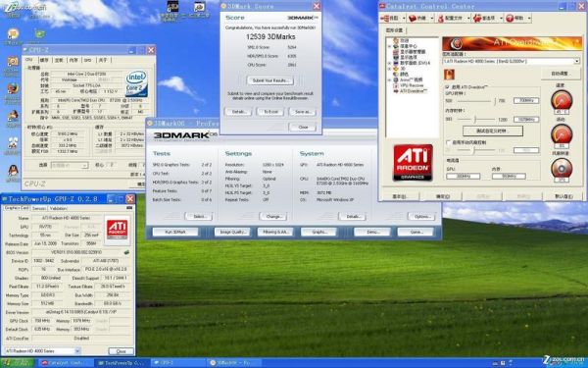Click the Windows Start button
This screenshot has width=588, height=368.
(x=18, y=363)
